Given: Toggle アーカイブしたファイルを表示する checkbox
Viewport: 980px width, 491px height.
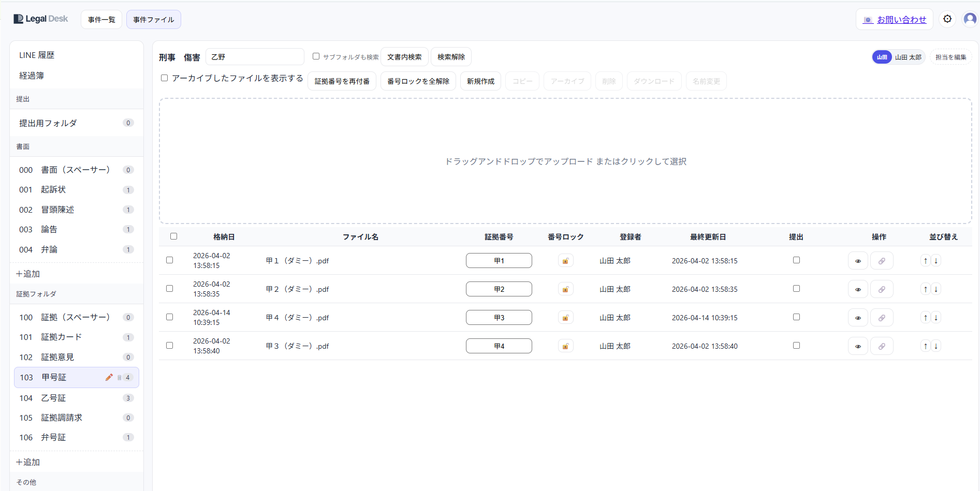Looking at the screenshot, I should pos(164,78).
